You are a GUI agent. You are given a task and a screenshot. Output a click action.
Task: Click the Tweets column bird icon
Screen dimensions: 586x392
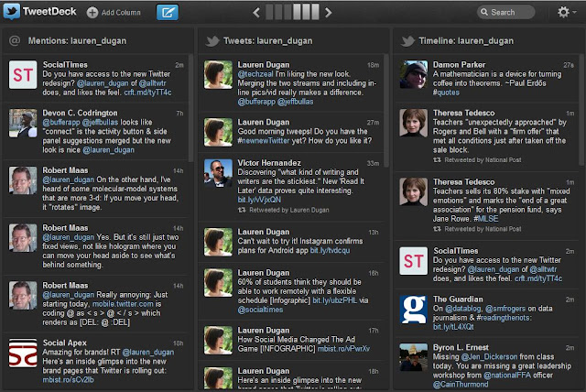212,40
